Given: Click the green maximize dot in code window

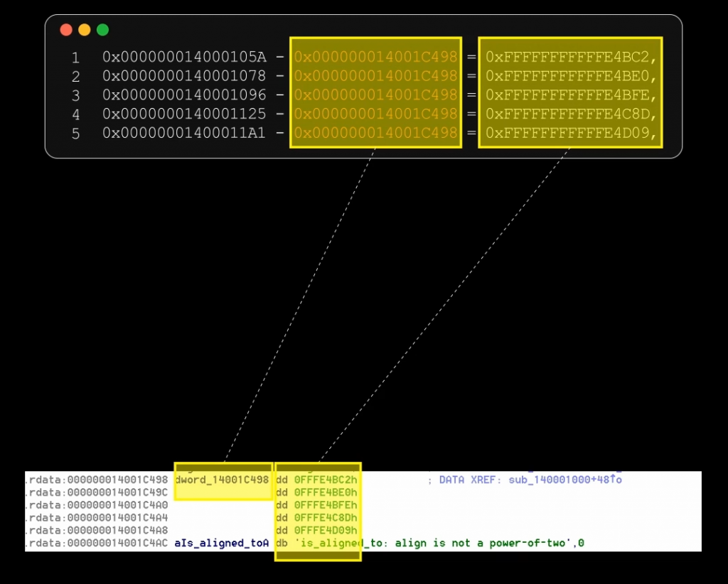Looking at the screenshot, I should click(102, 30).
